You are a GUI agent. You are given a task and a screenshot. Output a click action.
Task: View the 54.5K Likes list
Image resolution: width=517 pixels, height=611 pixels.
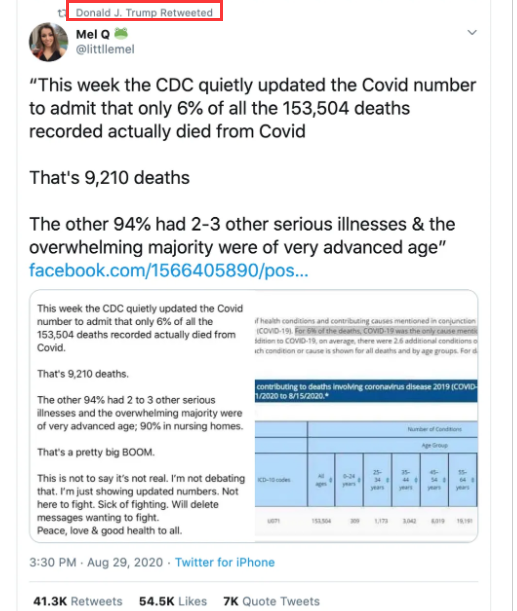pyautogui.click(x=173, y=601)
